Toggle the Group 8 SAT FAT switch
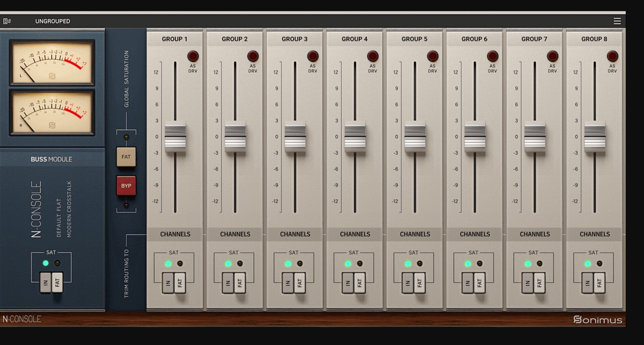 pos(599,283)
